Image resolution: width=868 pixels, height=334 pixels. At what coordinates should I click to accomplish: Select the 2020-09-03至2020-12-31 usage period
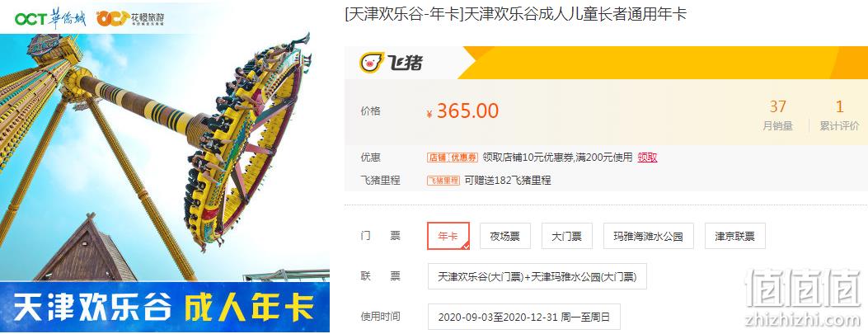(524, 317)
